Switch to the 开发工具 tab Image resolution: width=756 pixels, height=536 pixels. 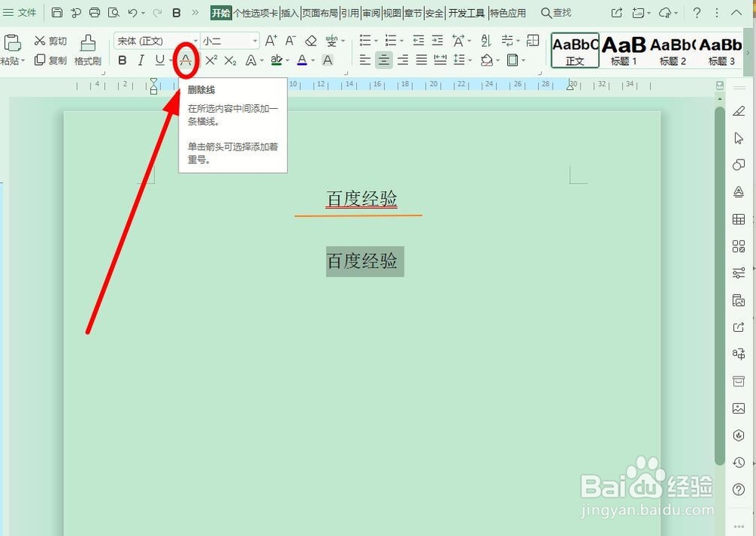[466, 13]
